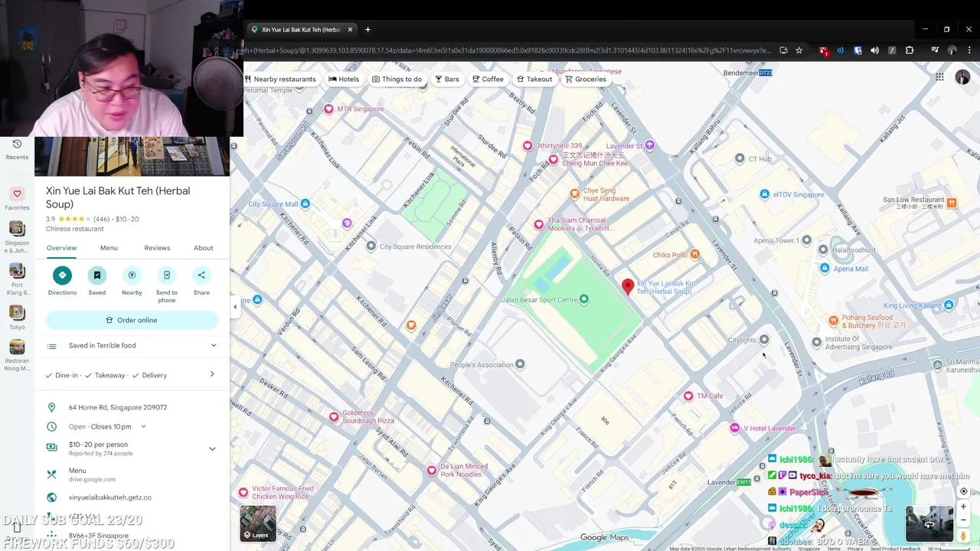The height and width of the screenshot is (551, 980).
Task: Select the People's Association marker
Action: 520,364
